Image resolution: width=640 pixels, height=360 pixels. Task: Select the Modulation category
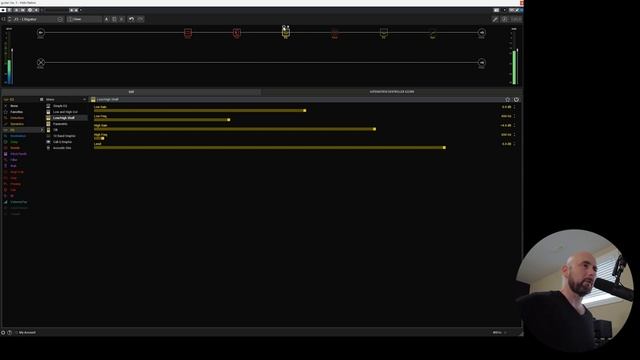point(18,136)
